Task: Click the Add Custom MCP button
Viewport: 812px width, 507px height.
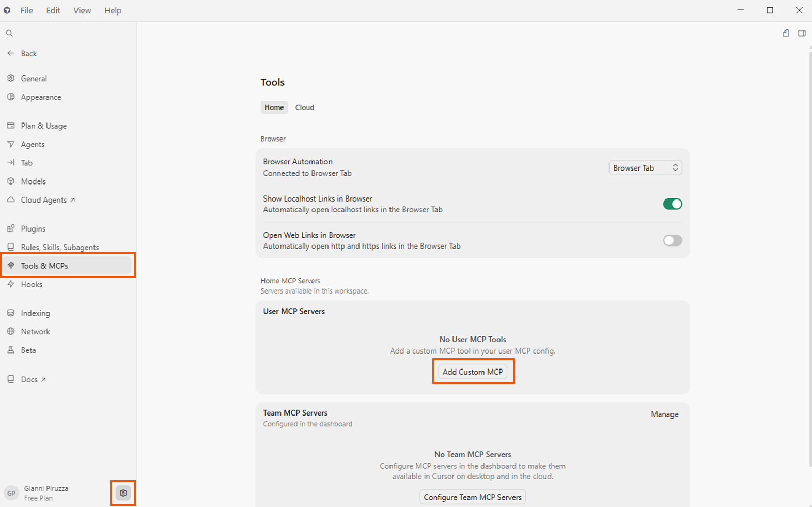Action: pos(473,372)
